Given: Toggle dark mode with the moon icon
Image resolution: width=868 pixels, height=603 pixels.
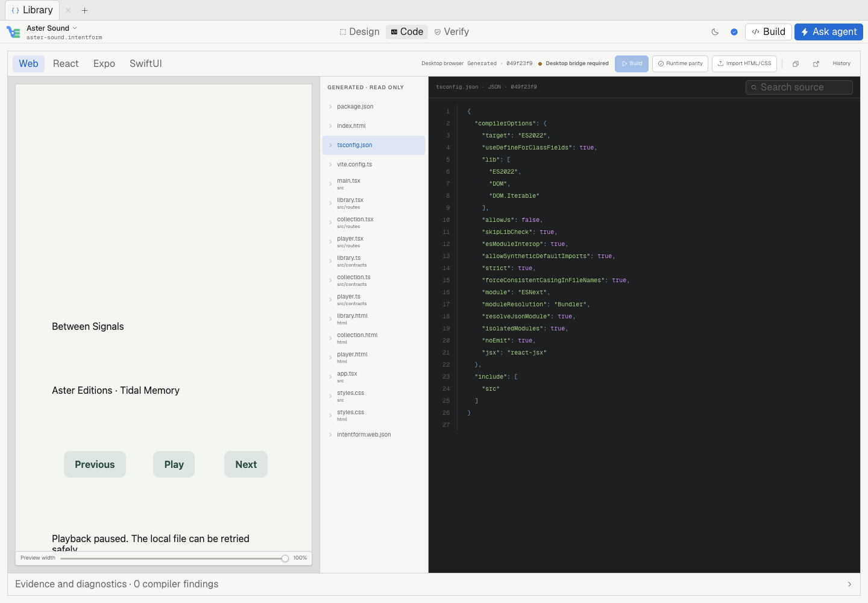Looking at the screenshot, I should (x=715, y=32).
